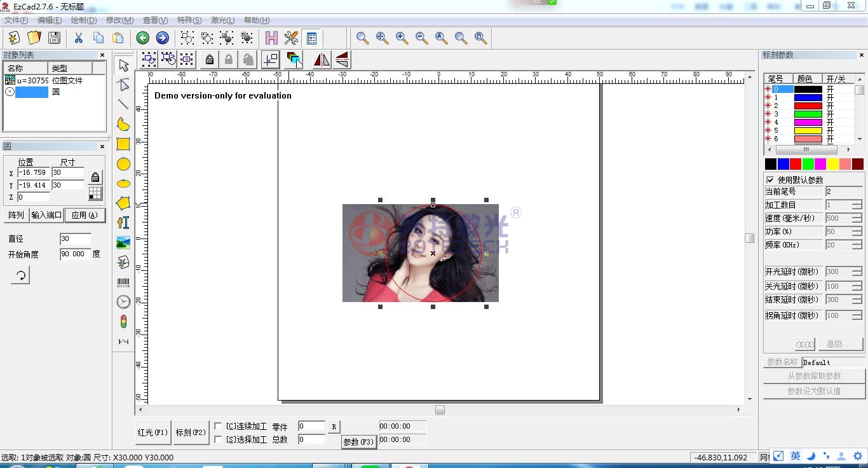Image resolution: width=868 pixels, height=468 pixels.
Task: Enable the [S] selected processing checkbox
Action: 218,439
